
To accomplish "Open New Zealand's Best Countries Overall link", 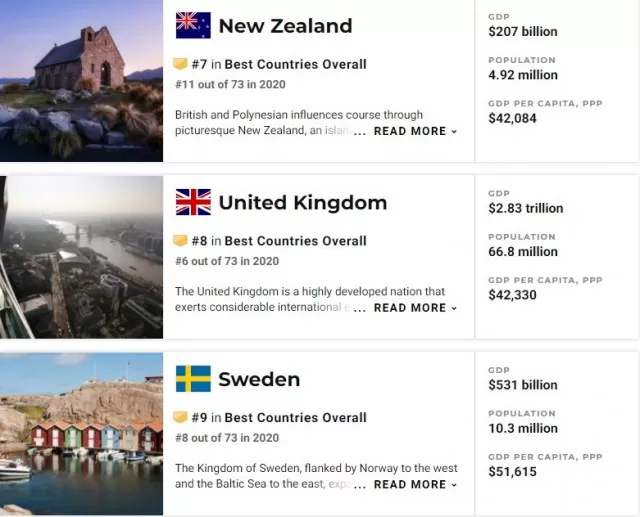I will [296, 64].
